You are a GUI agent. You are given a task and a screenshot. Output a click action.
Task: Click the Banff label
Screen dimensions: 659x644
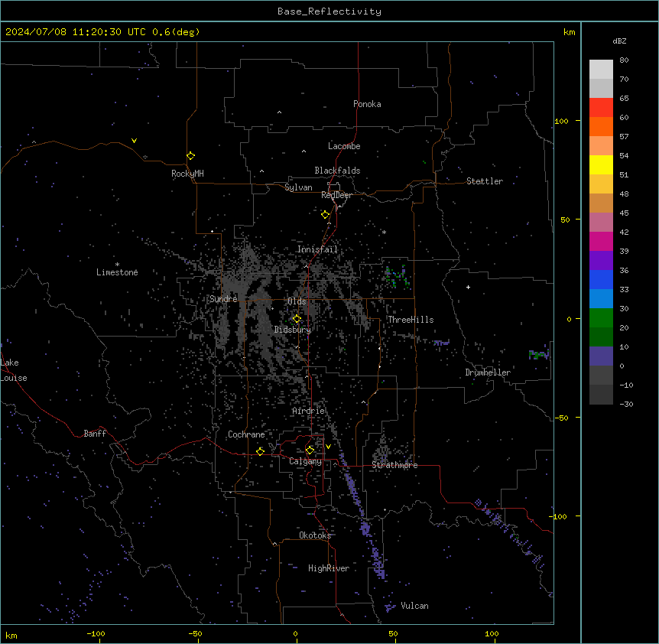point(95,434)
